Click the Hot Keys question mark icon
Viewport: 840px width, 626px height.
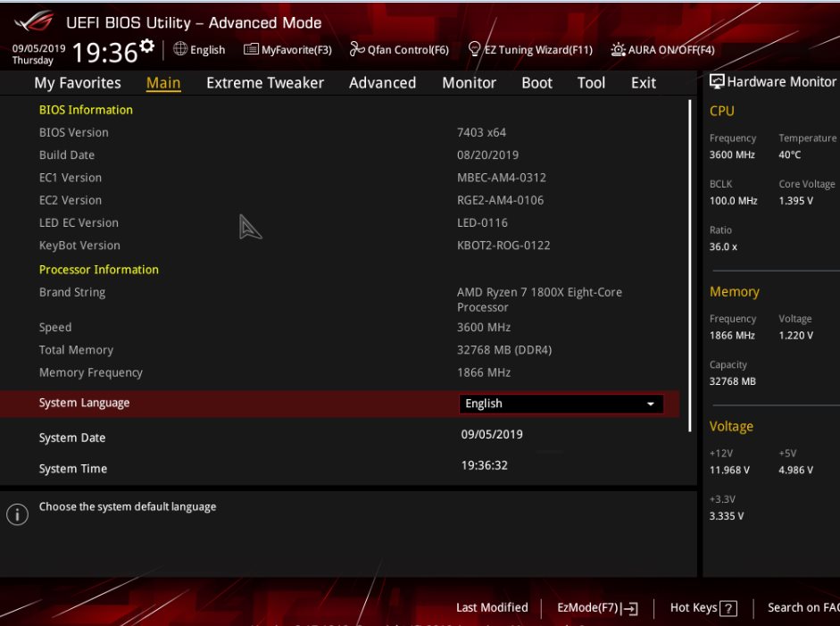coord(728,608)
